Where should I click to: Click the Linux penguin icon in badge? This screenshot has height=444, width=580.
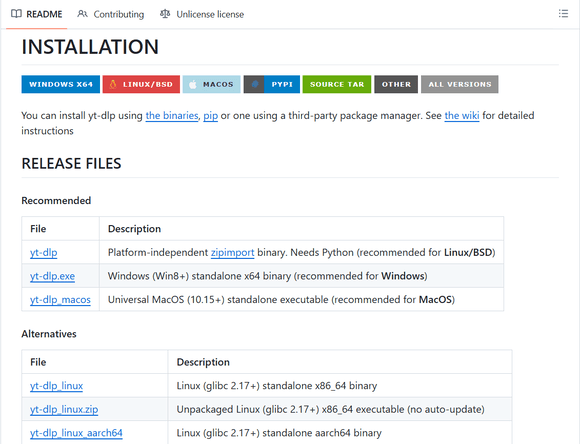click(113, 84)
